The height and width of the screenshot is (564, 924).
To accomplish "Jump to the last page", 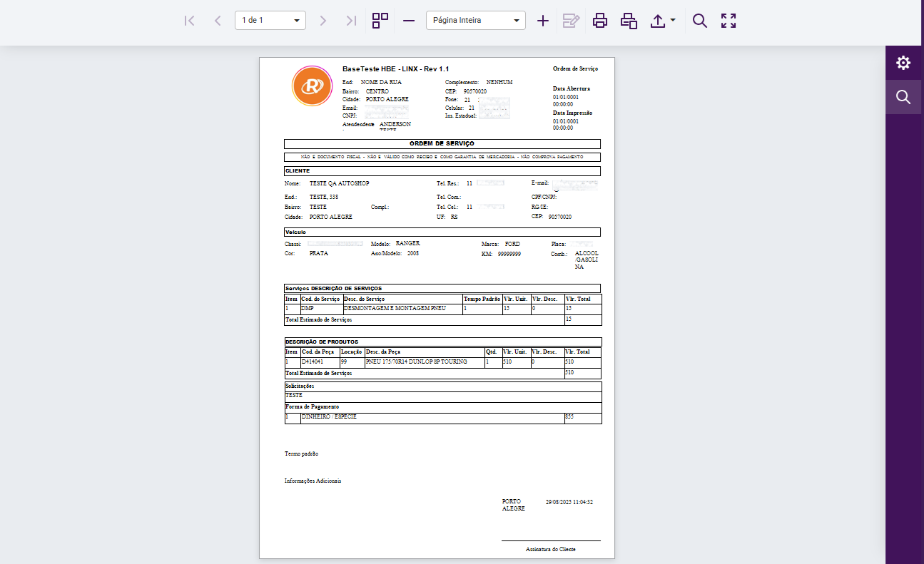I will click(x=351, y=21).
